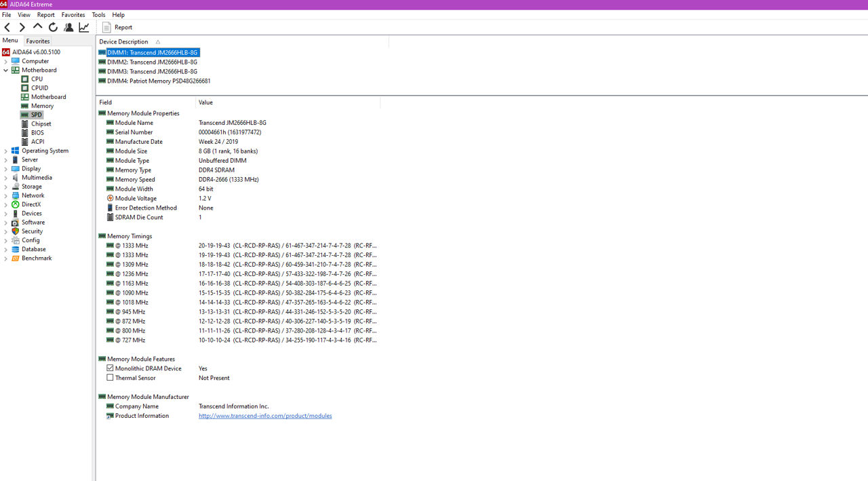Screen dimensions: 868x481
Task: Click the AIDA64 v6.00.5100 root node
Action: tap(36, 52)
